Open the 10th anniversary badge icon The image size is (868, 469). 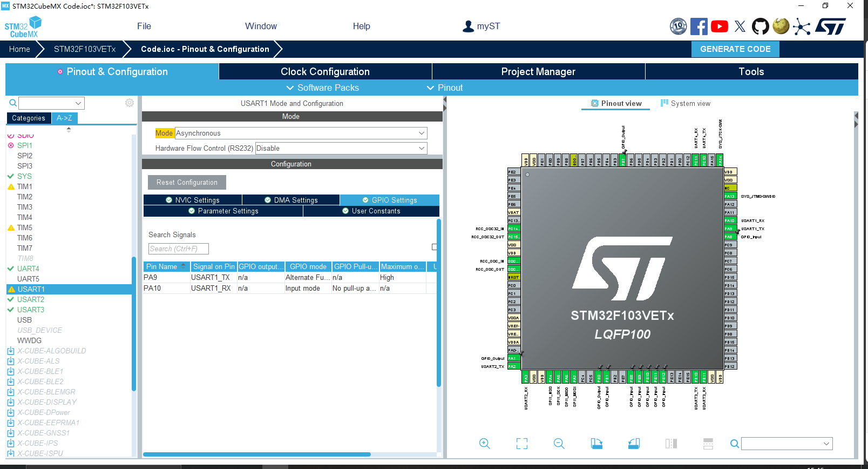click(679, 26)
